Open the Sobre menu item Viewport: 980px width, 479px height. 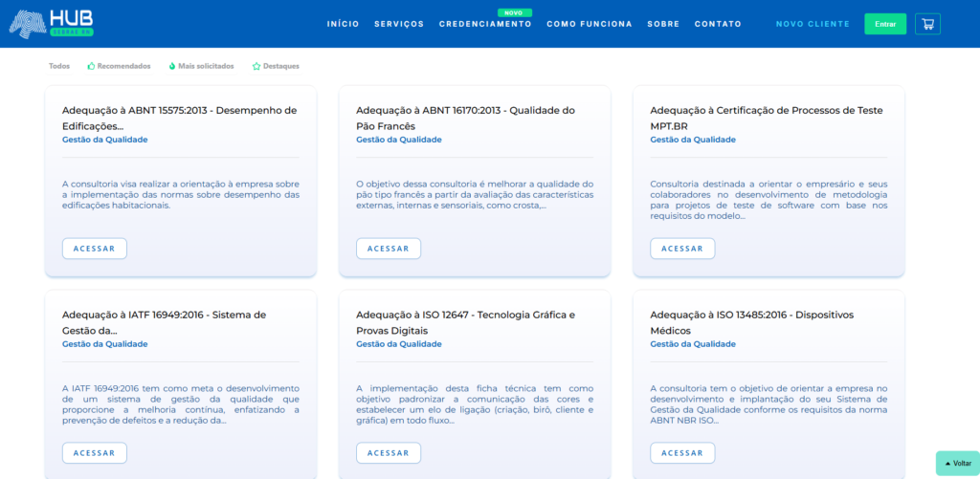pos(663,24)
